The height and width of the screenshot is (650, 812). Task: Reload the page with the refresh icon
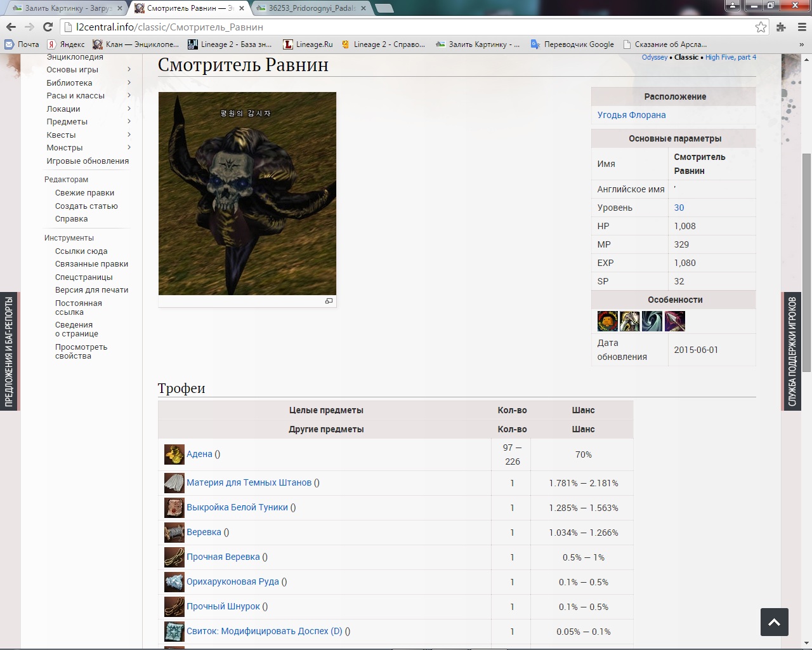click(48, 27)
